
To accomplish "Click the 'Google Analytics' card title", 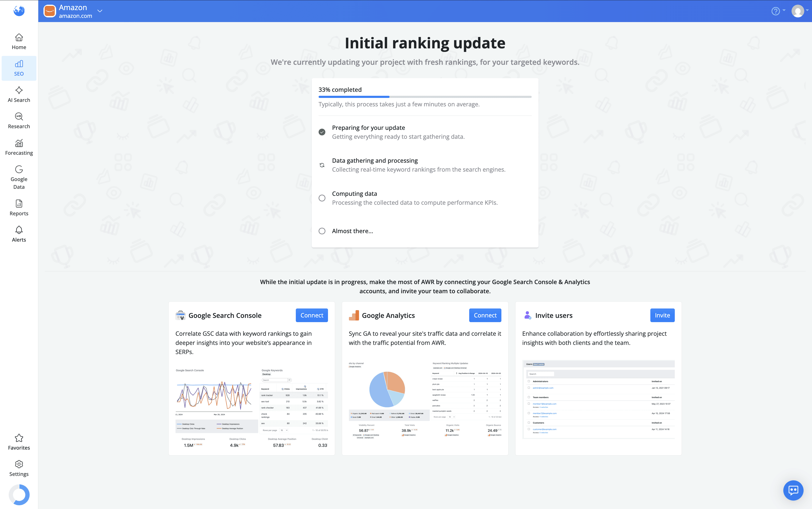I will (x=388, y=316).
